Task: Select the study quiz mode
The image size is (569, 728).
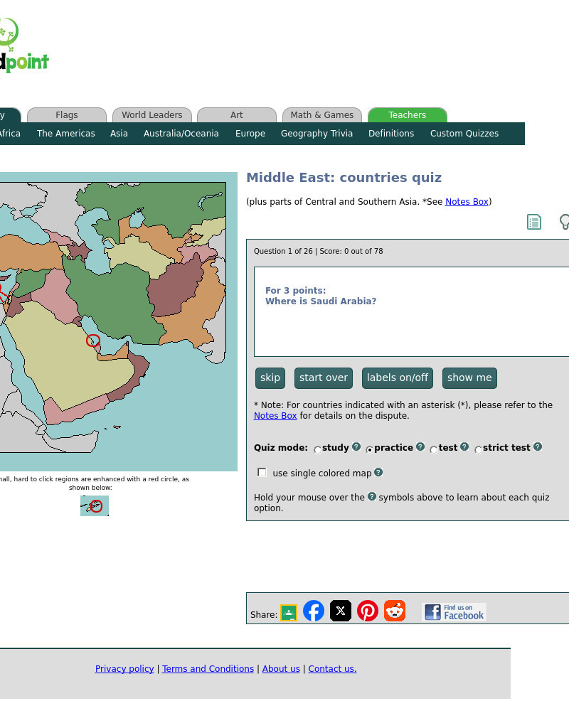Action: [x=317, y=449]
